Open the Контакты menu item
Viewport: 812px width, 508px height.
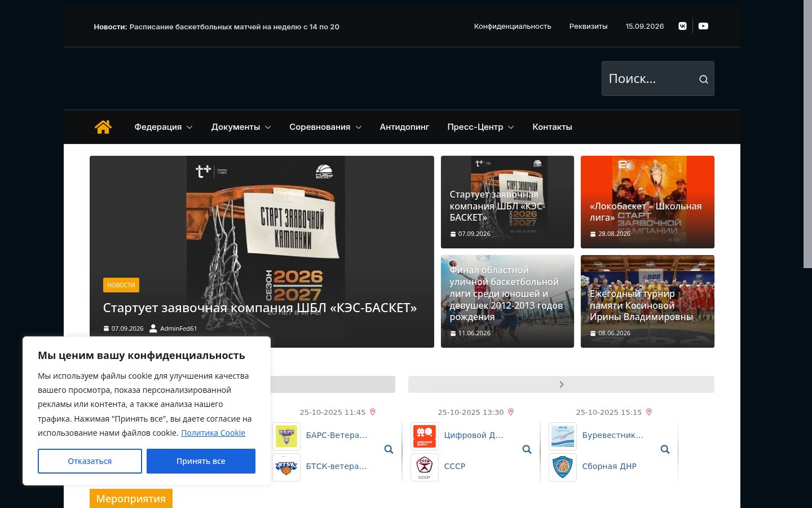(552, 127)
